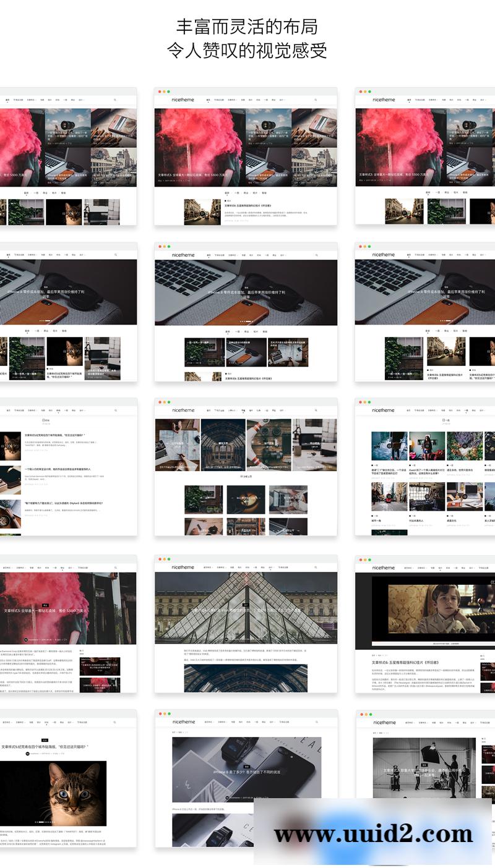Click nicetheme logo in top-center mockup

tap(183, 100)
